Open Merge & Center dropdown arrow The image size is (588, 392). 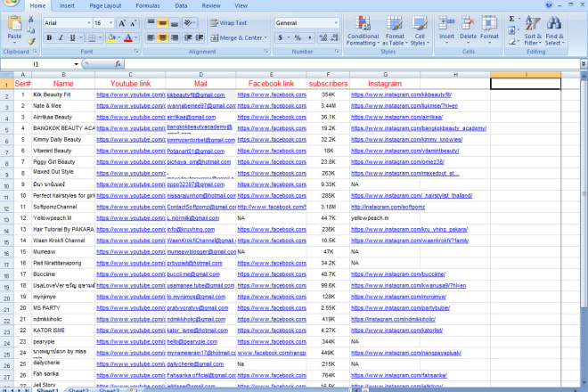click(x=265, y=38)
